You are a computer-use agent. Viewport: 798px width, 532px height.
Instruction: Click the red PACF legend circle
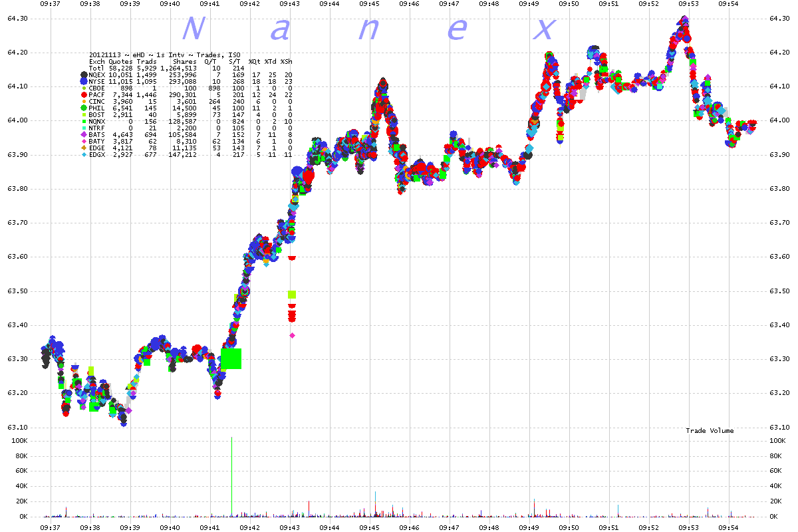point(83,94)
